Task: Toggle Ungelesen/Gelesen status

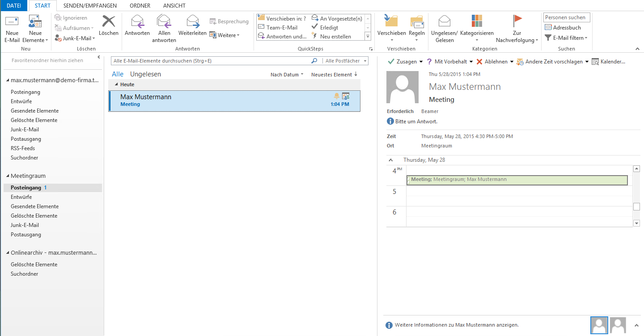Action: [x=444, y=29]
